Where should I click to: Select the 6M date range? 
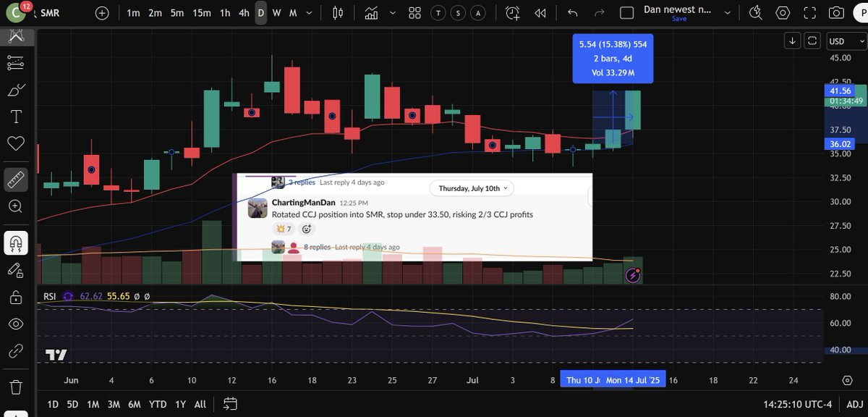coord(135,404)
